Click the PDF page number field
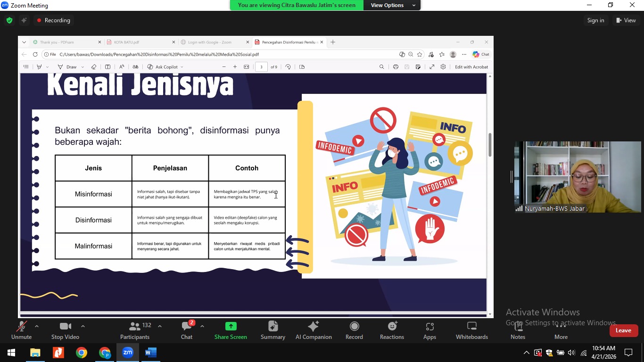This screenshot has height=362, width=644. [261, 67]
